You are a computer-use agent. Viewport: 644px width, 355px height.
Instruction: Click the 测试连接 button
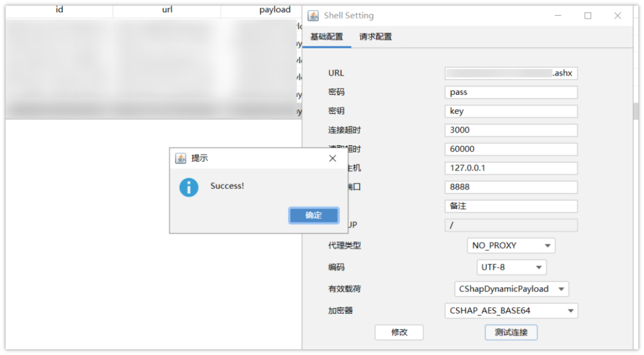pos(511,332)
